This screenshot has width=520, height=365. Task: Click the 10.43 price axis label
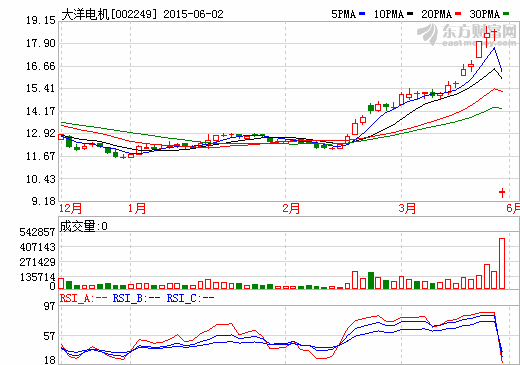coord(41,179)
